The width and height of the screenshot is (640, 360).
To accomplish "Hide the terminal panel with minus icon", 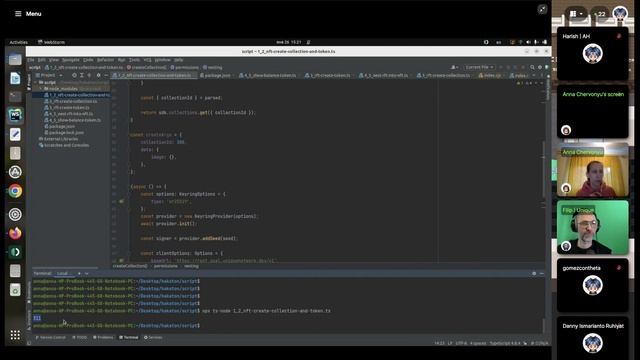I will pos(542,273).
